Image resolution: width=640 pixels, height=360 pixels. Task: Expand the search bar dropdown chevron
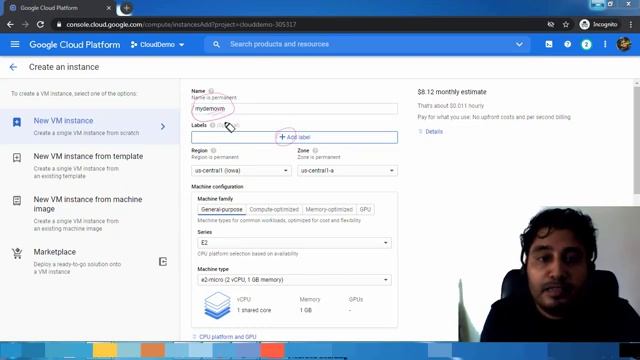pyautogui.click(x=519, y=44)
